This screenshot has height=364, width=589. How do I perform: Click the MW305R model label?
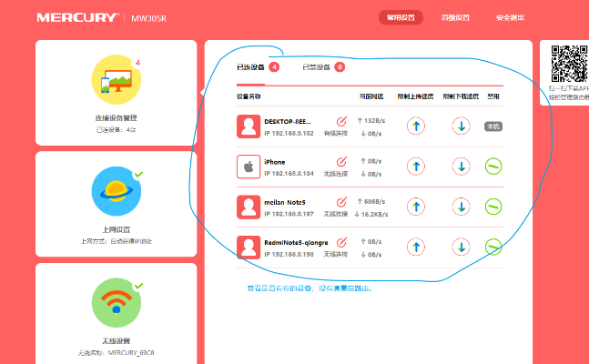coord(148,18)
